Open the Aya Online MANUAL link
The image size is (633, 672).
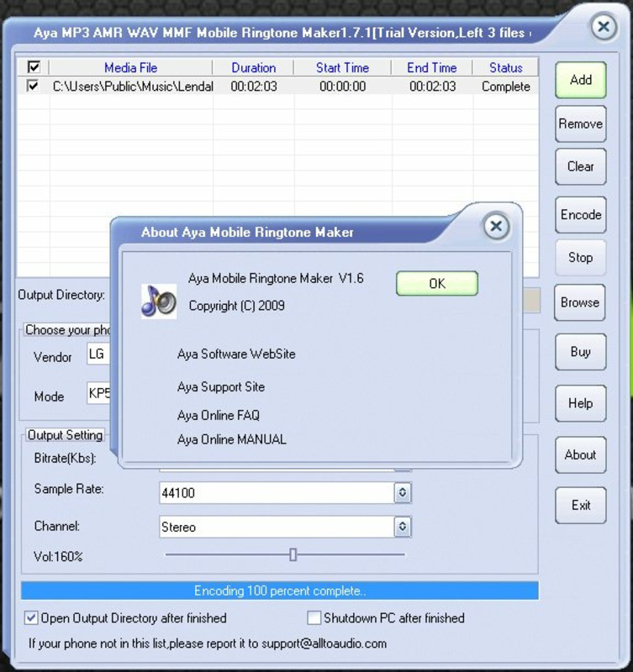[231, 439]
